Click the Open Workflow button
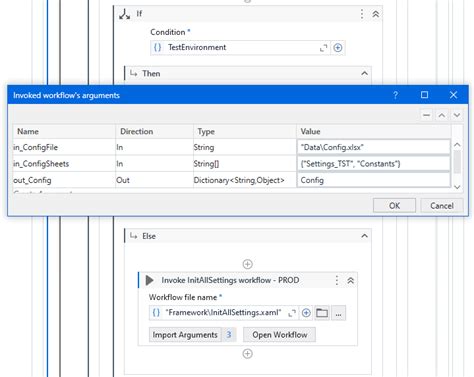This screenshot has height=377, width=474. coord(280,335)
